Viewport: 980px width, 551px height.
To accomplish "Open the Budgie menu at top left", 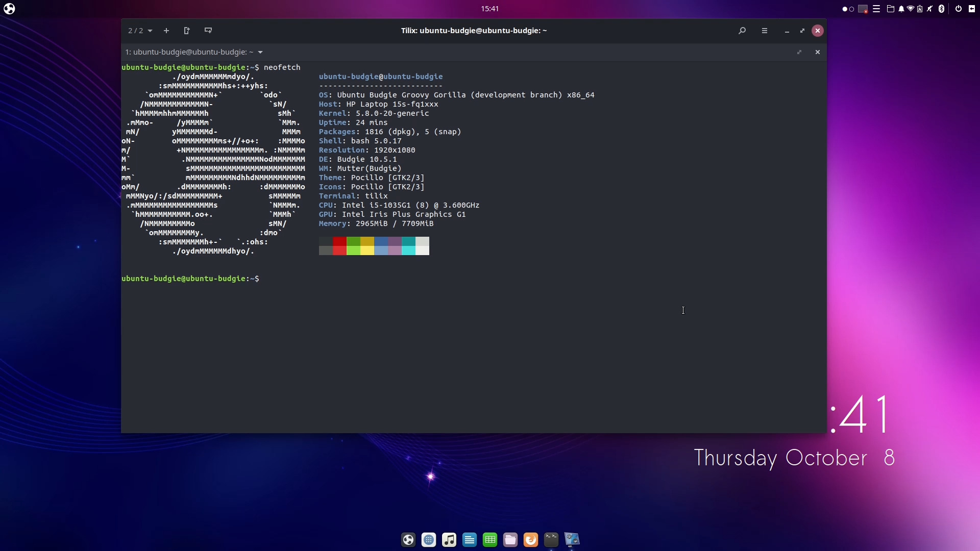I will 9,9.
